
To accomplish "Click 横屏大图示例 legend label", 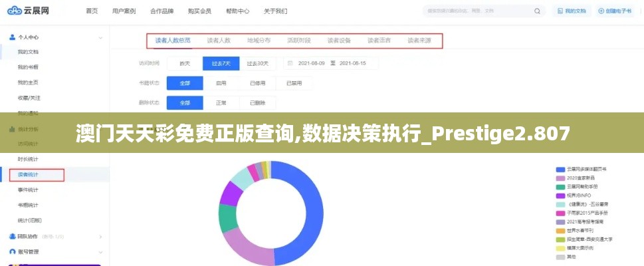I will pyautogui.click(x=580, y=248).
